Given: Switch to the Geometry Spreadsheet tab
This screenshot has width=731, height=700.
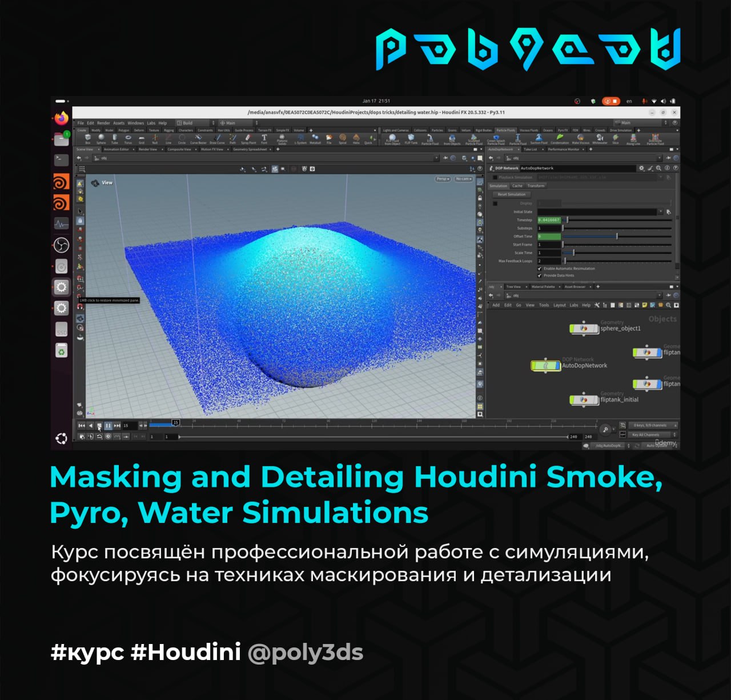Looking at the screenshot, I should tap(250, 149).
